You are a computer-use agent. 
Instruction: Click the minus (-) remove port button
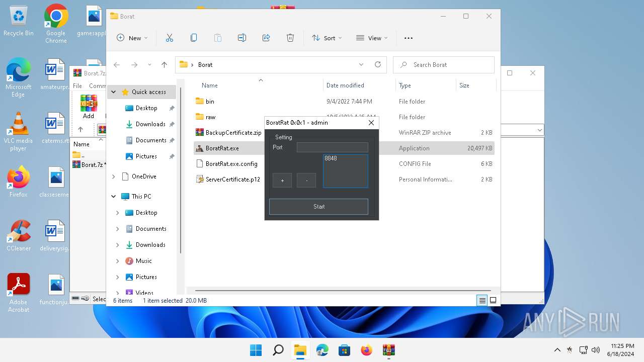pyautogui.click(x=306, y=180)
